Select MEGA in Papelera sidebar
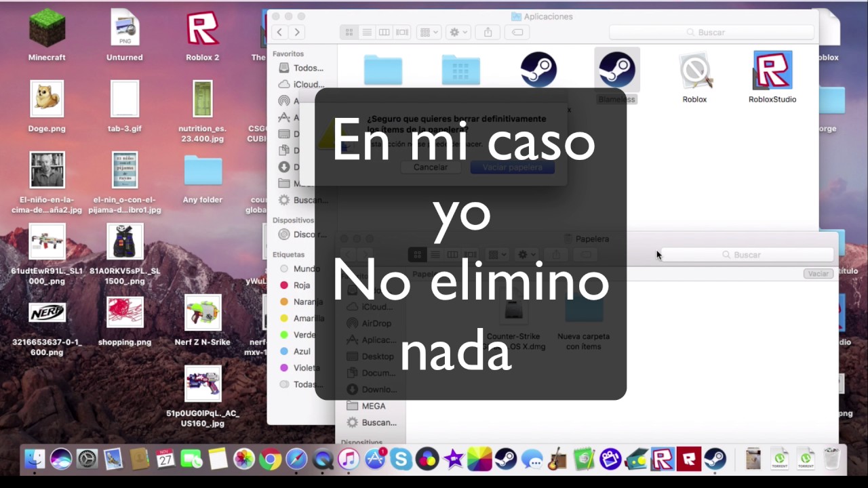This screenshot has height=488, width=868. pos(366,406)
